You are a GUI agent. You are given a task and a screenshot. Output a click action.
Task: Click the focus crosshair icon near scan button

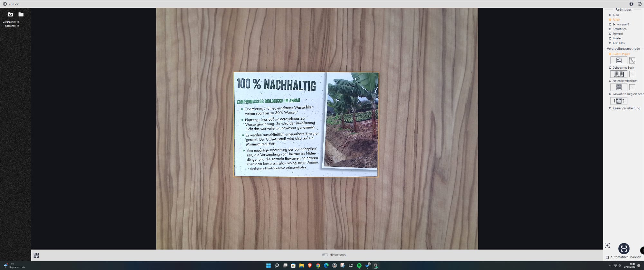607,245
